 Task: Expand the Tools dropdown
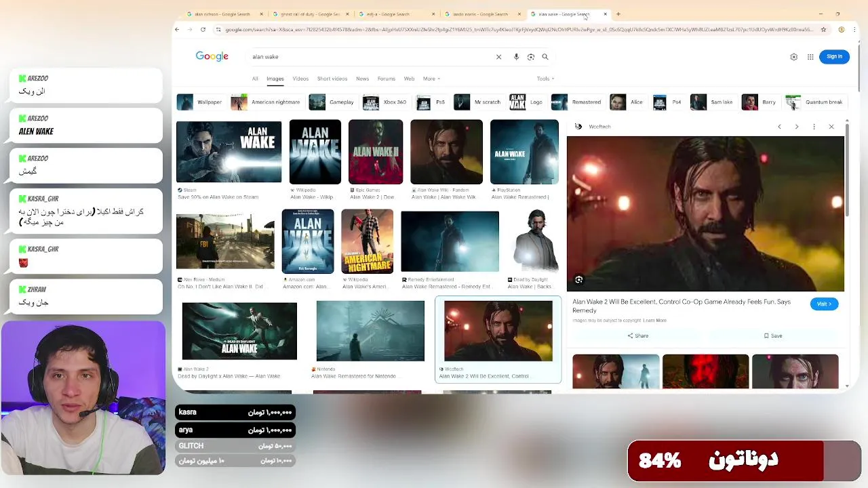[x=545, y=79]
